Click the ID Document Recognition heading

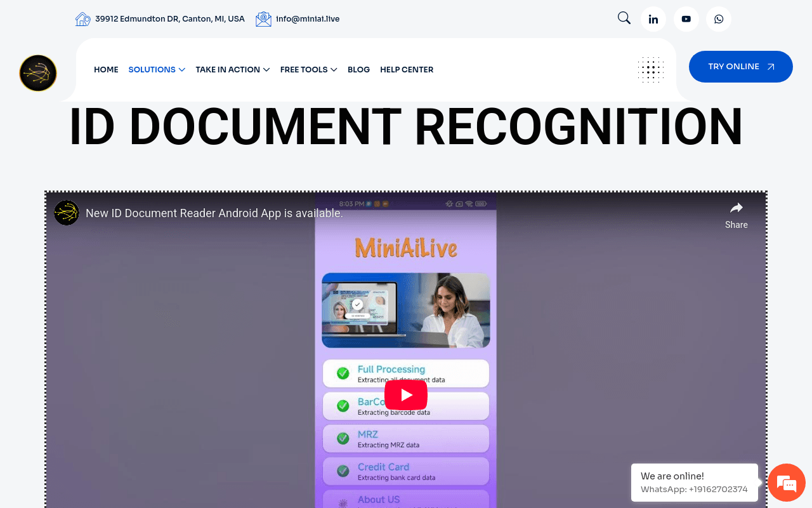pyautogui.click(x=406, y=127)
